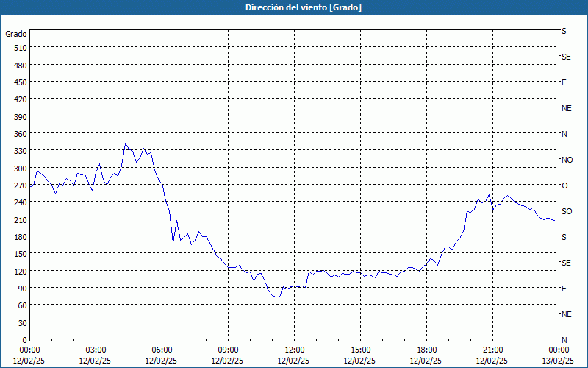Click the blue curve's peak near 04:30
588x368 pixels.
point(126,143)
